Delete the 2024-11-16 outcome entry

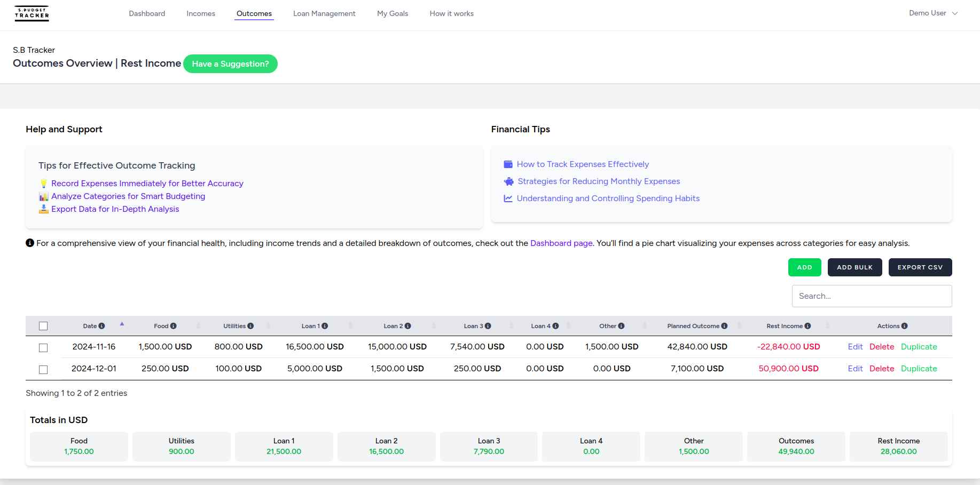coord(881,347)
